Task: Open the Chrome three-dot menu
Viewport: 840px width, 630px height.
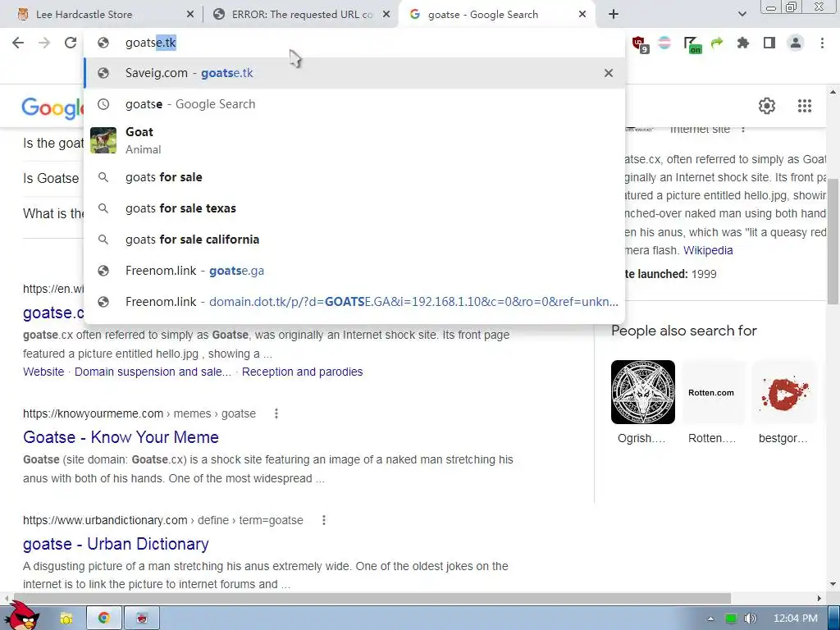Action: [x=822, y=43]
